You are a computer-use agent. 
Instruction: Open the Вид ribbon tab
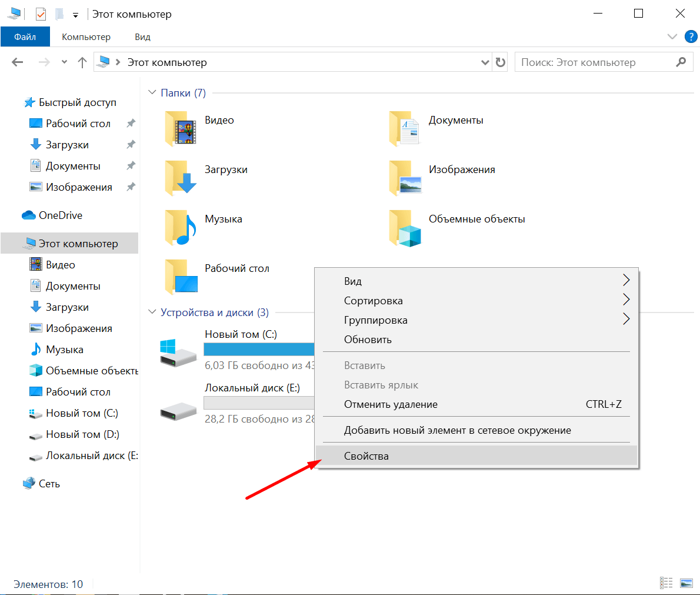tap(142, 36)
